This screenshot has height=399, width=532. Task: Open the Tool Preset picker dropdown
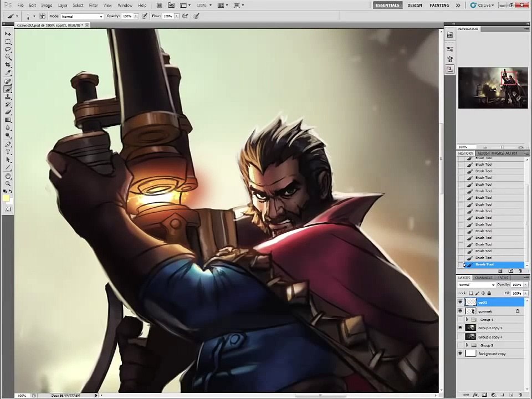tap(17, 16)
